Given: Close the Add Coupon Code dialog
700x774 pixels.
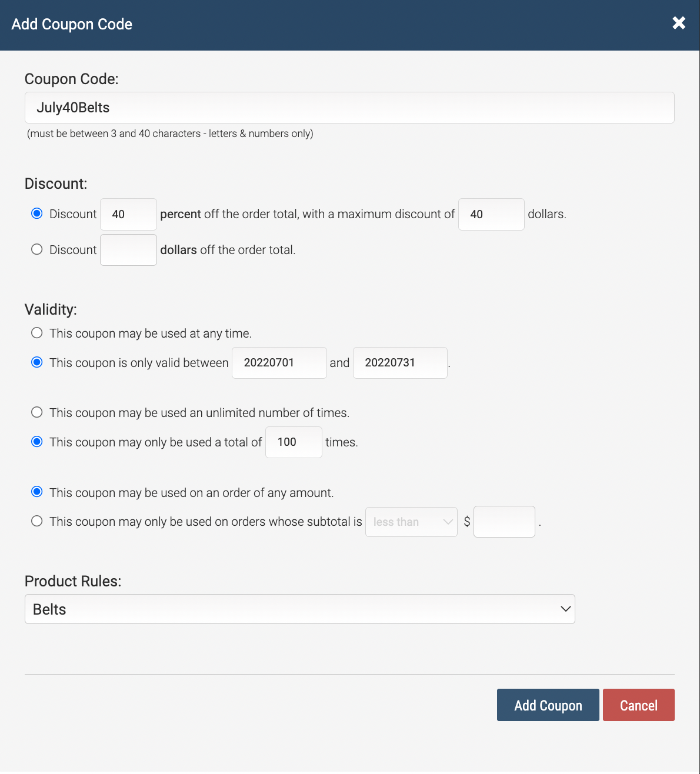Looking at the screenshot, I should pos(679,23).
